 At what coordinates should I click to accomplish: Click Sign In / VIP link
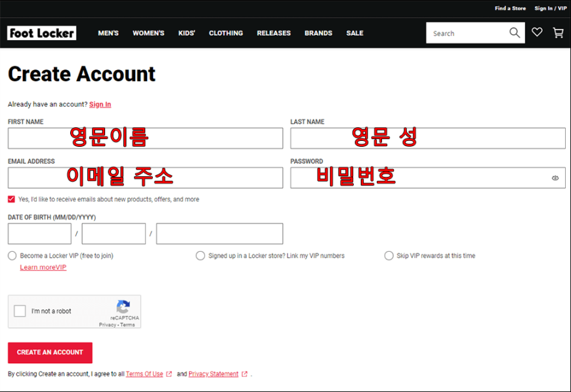click(x=550, y=8)
